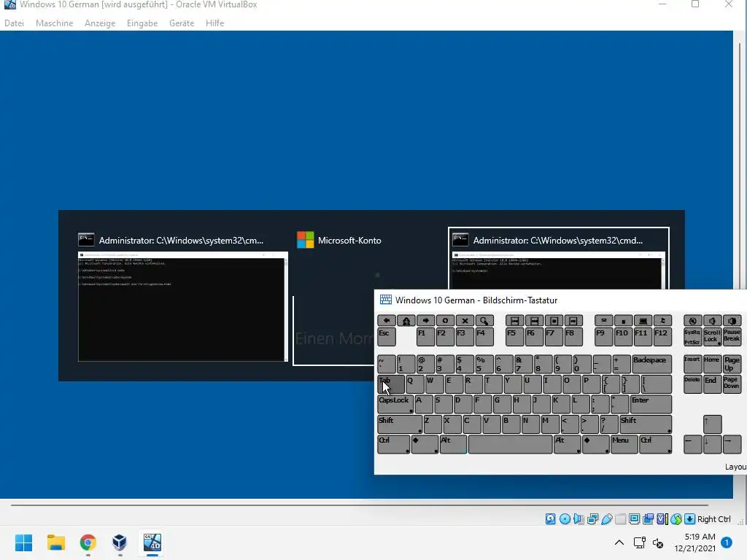Click the host network tray icon
Image resolution: width=747 pixels, height=560 pixels.
tap(639, 542)
